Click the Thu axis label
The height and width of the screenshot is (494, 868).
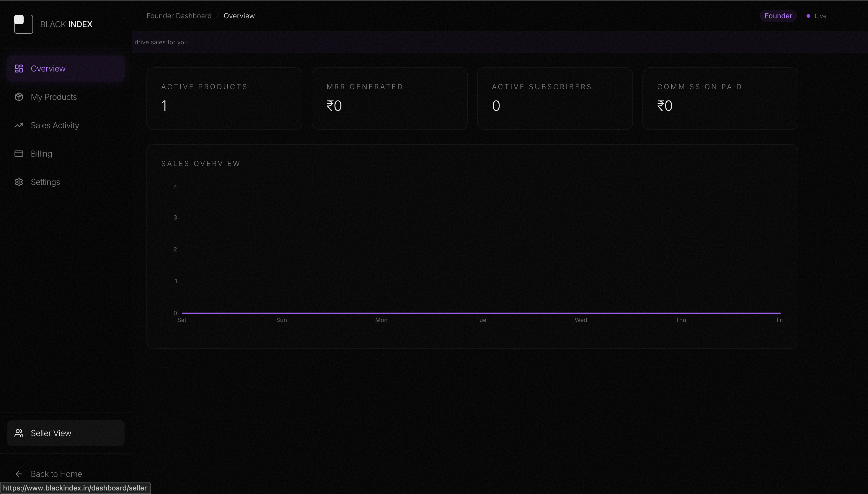click(x=681, y=320)
